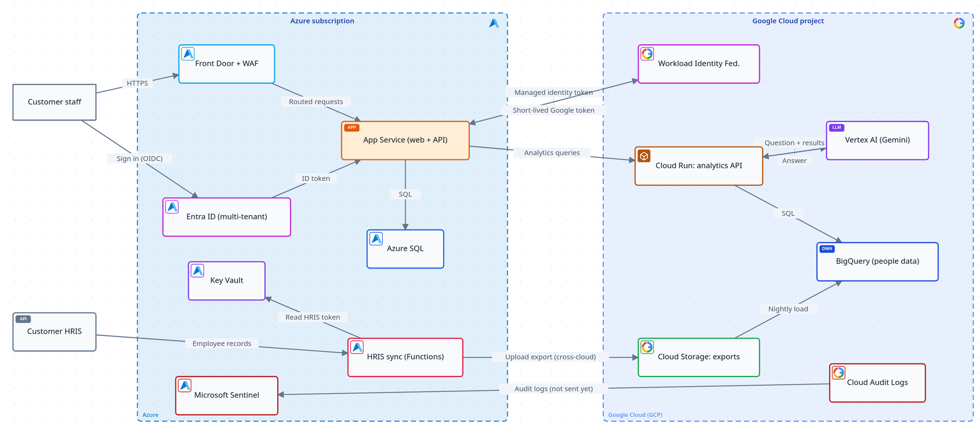Click the Azure icon on Front Door + WAF node
This screenshot has width=980, height=434.
pyautogui.click(x=188, y=54)
